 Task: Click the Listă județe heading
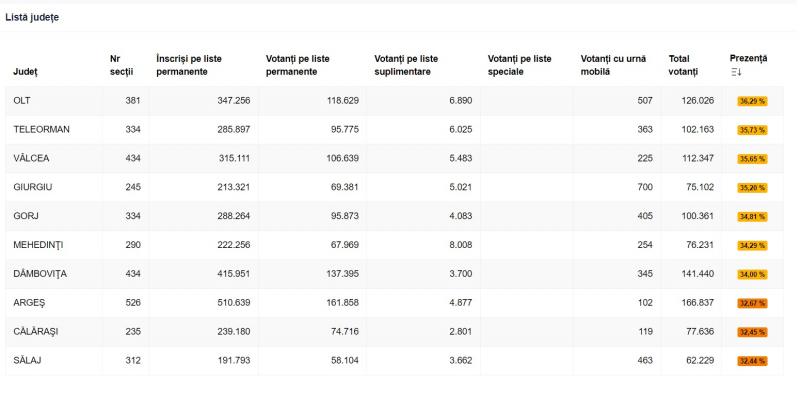[32, 17]
